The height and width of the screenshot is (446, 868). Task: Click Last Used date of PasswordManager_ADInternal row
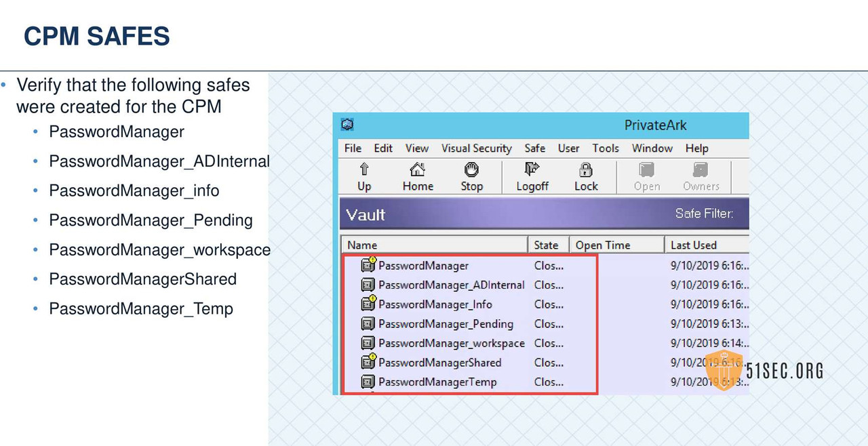tap(710, 285)
